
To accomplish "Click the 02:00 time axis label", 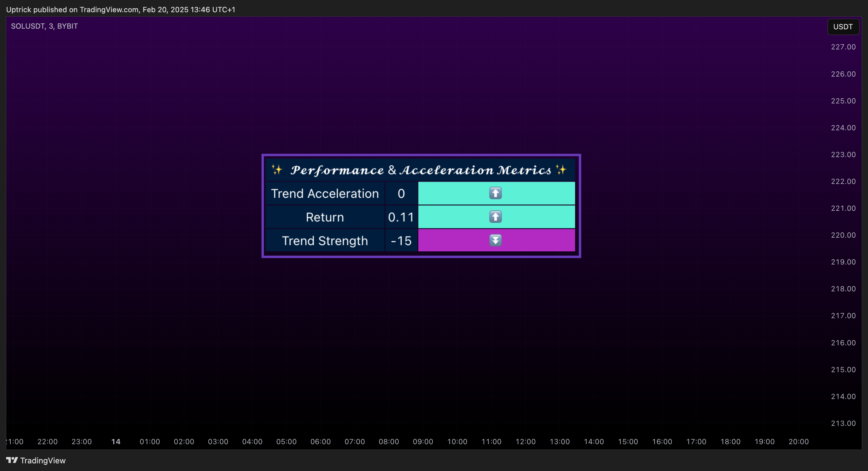I will pyautogui.click(x=184, y=442).
